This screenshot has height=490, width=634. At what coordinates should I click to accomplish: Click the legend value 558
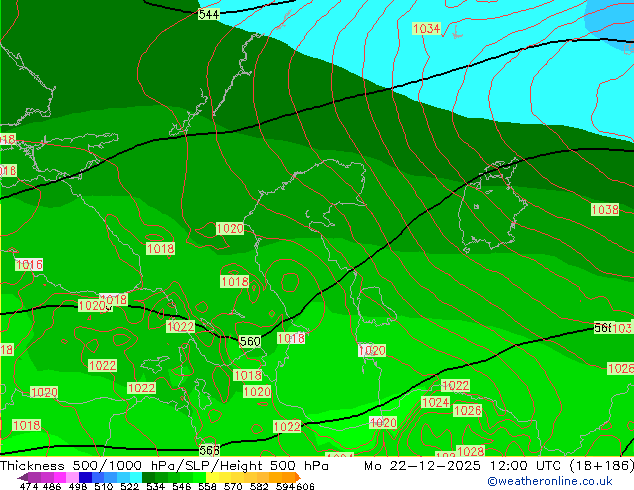[207, 486]
